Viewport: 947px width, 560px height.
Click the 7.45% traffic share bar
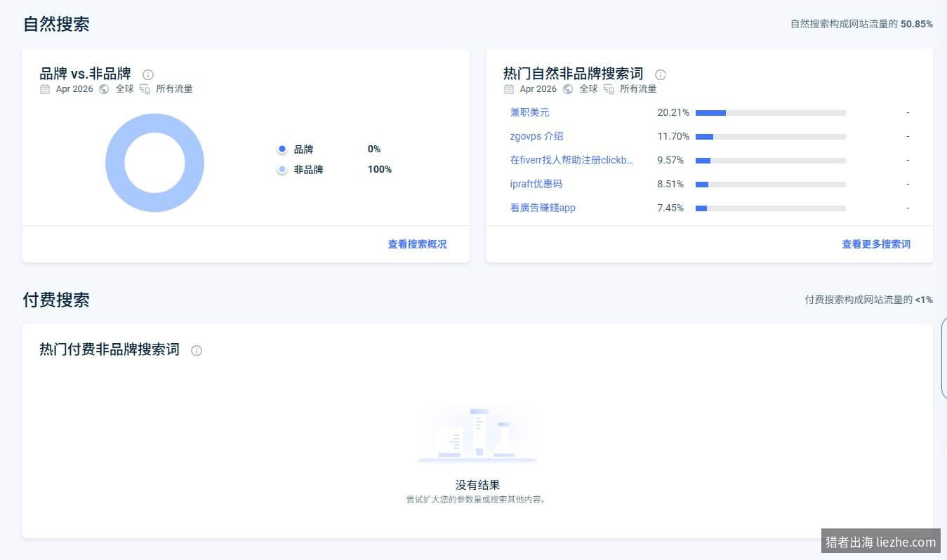pyautogui.click(x=771, y=208)
